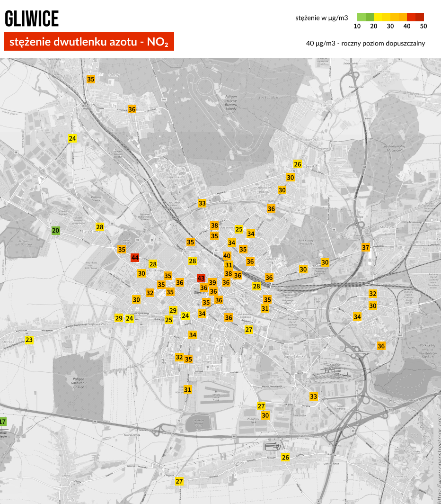Click the yellow 23 marker near Ostropa
441x504 pixels.
pyautogui.click(x=29, y=340)
